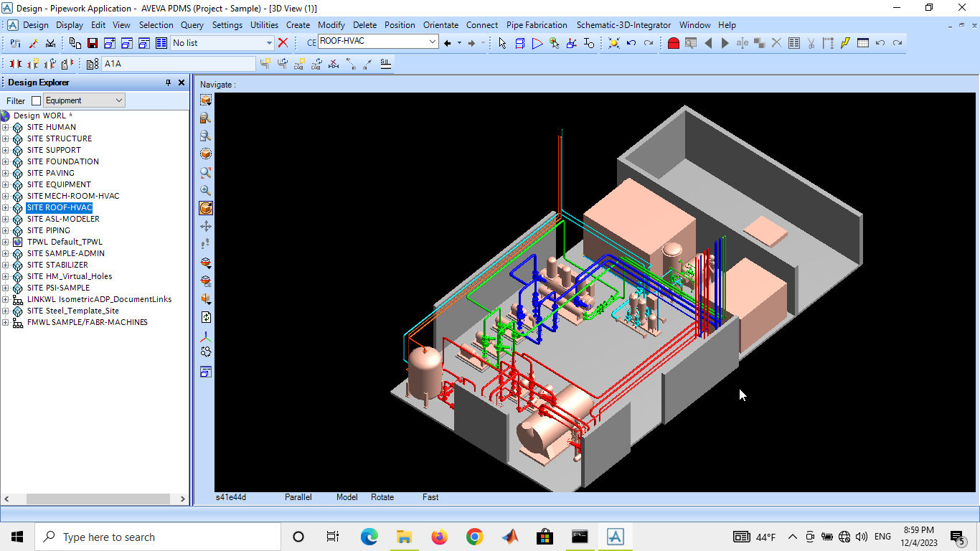Click the Zoom In magnifier in view toolbar
The image size is (980, 551).
pyautogui.click(x=206, y=191)
